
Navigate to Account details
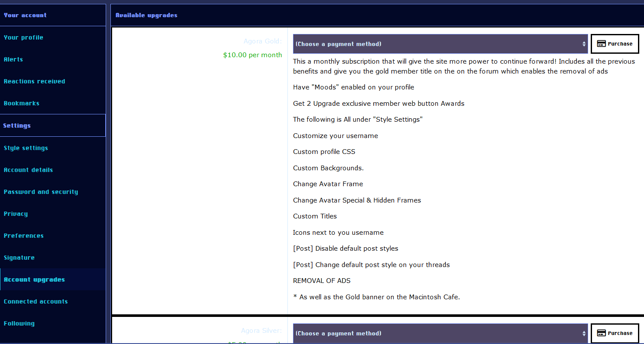point(28,170)
